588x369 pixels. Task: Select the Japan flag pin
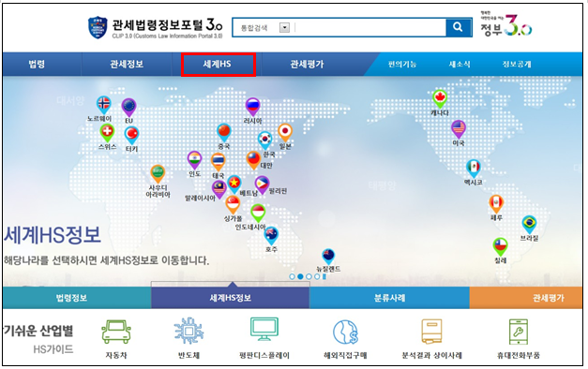(x=285, y=132)
